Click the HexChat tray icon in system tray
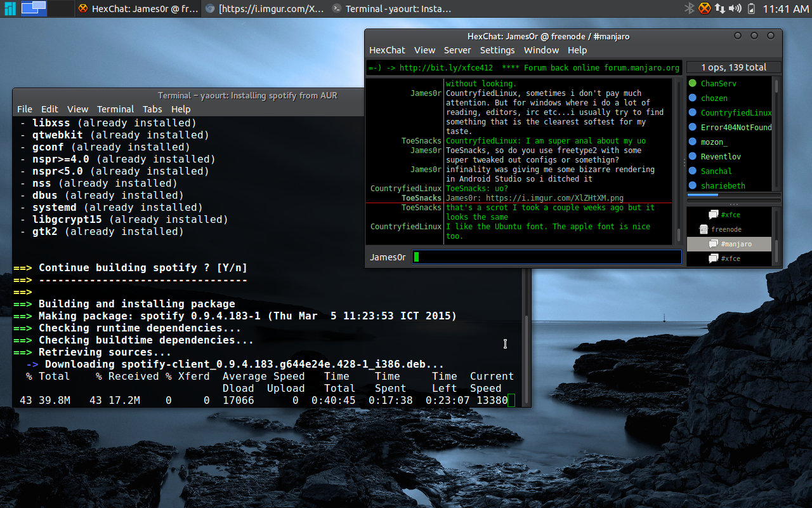 705,8
